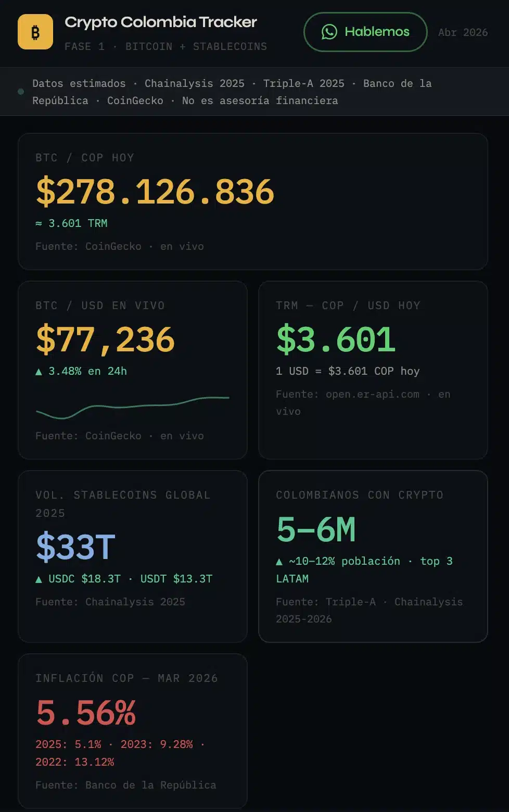
Task: Click the Banco de la República source in the inflation card
Action: 150,785
